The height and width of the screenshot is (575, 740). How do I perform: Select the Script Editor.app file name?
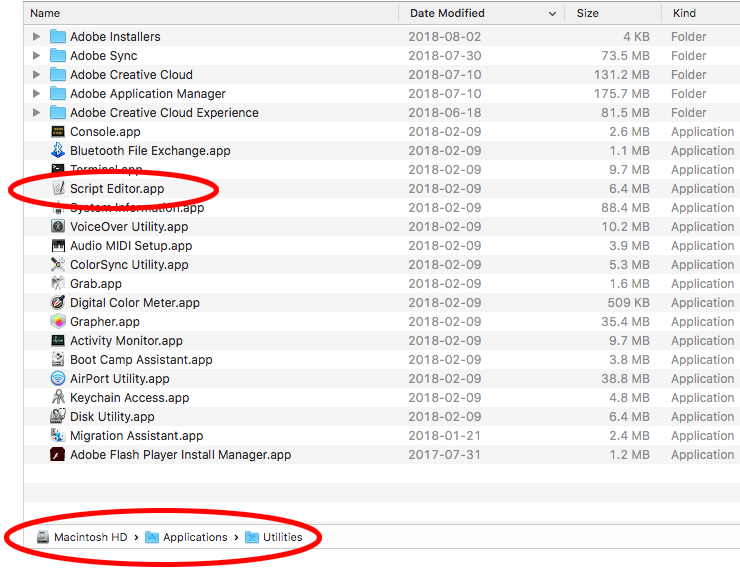(x=117, y=189)
